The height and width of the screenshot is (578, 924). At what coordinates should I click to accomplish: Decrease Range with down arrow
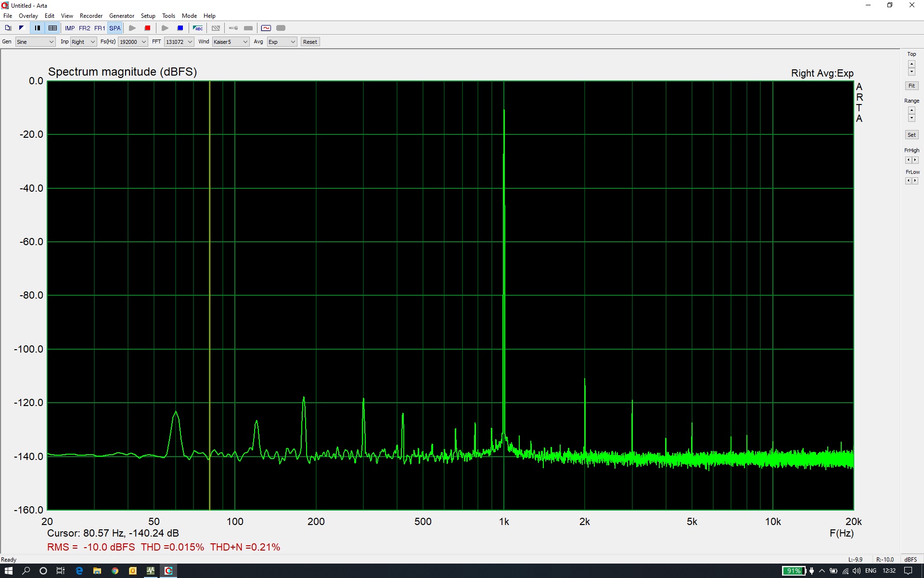(911, 118)
